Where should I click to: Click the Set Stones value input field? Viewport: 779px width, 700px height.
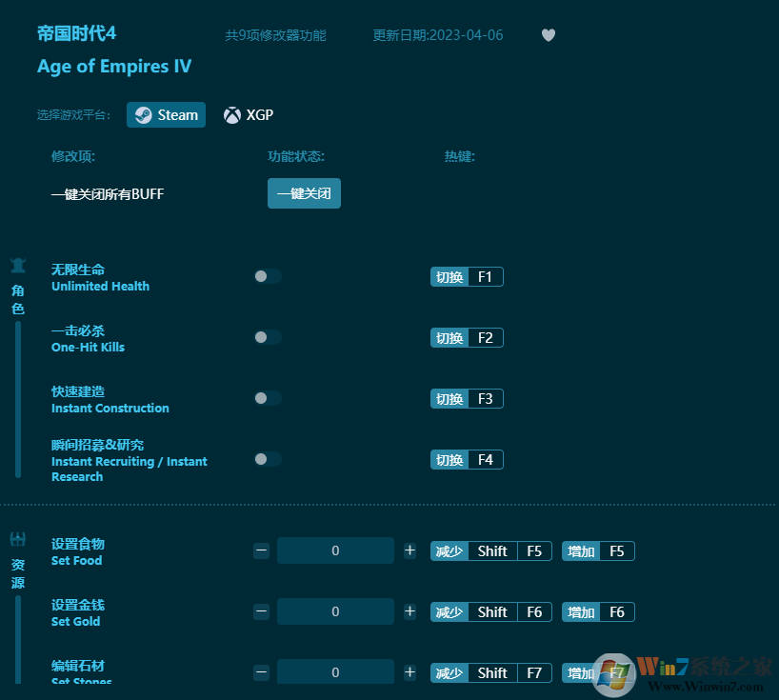click(x=335, y=671)
